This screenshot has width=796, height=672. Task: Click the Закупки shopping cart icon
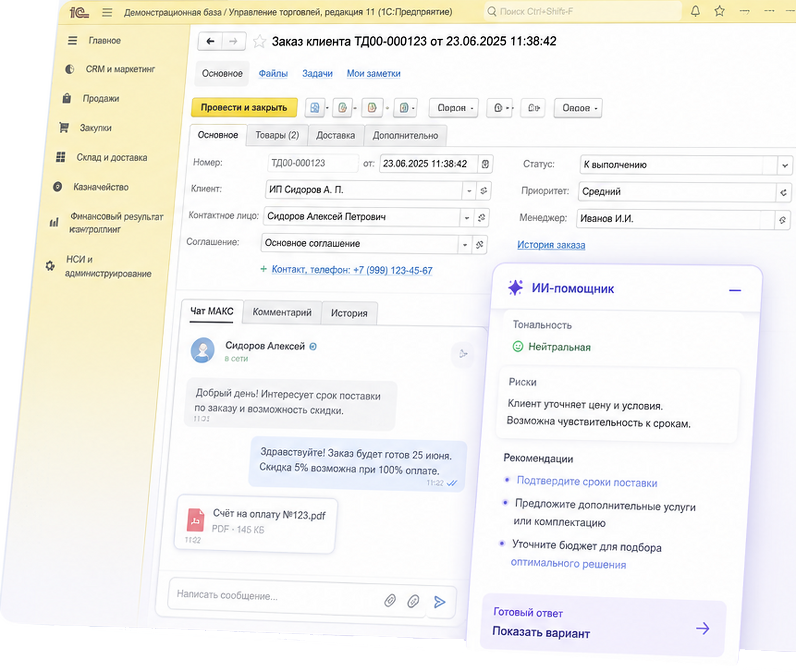pos(64,128)
